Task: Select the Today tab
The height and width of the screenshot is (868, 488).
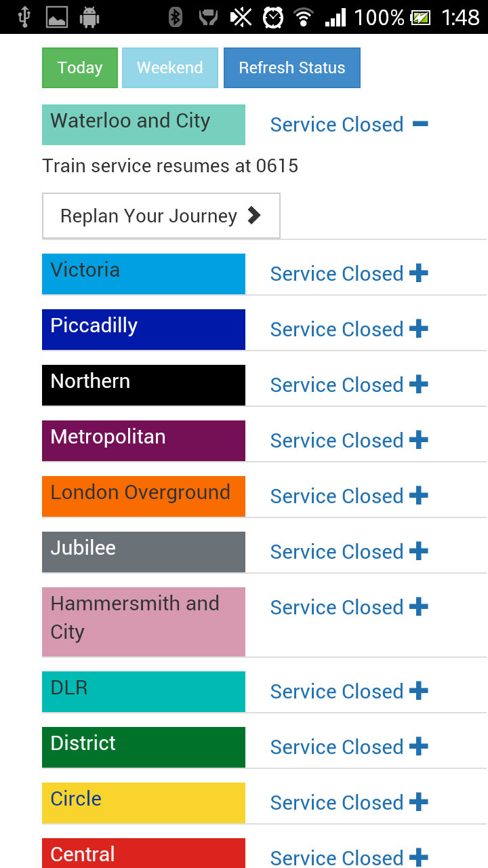Action: coord(79,67)
